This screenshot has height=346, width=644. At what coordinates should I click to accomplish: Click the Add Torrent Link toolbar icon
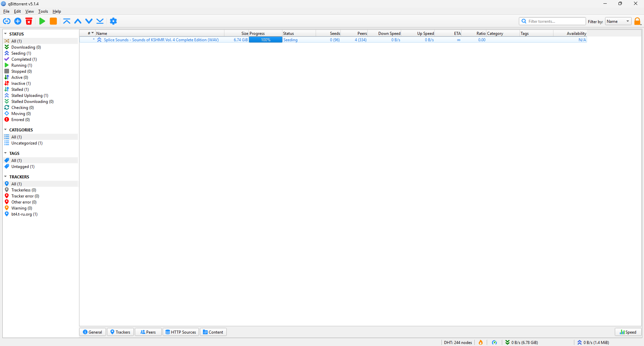pos(7,21)
